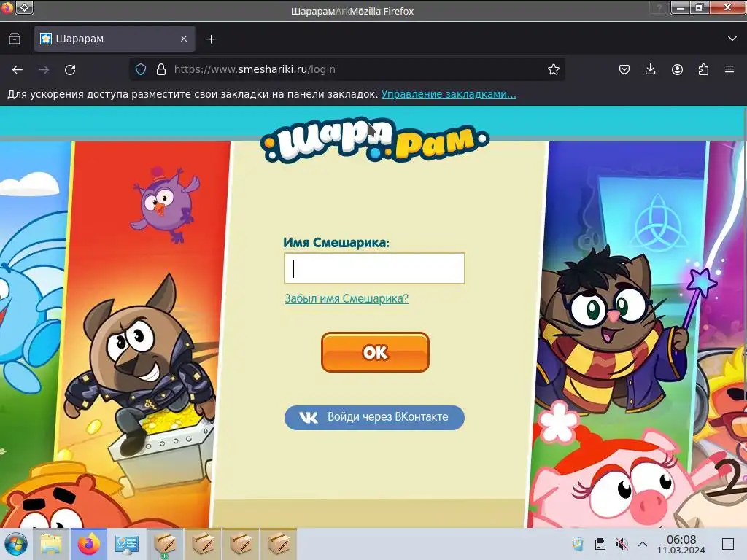
Task: Follow Забыл имя Смешарика? link
Action: (x=347, y=298)
